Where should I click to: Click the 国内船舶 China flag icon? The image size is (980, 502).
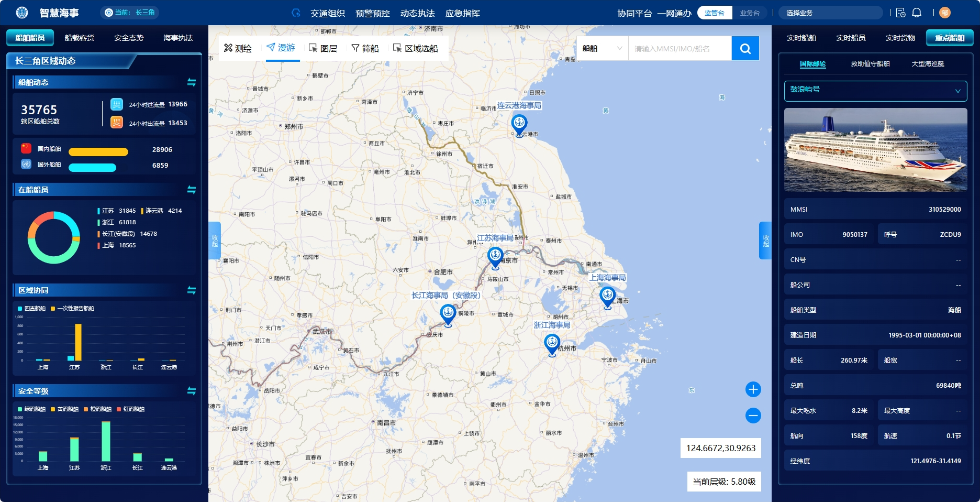click(26, 148)
